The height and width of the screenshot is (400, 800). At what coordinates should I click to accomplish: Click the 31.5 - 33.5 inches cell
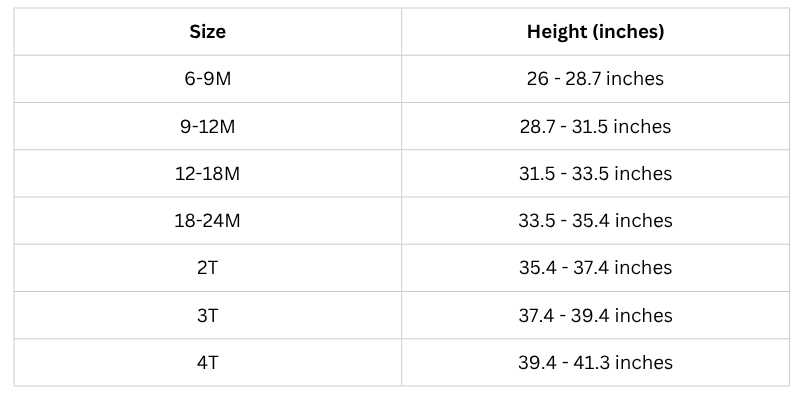point(595,173)
